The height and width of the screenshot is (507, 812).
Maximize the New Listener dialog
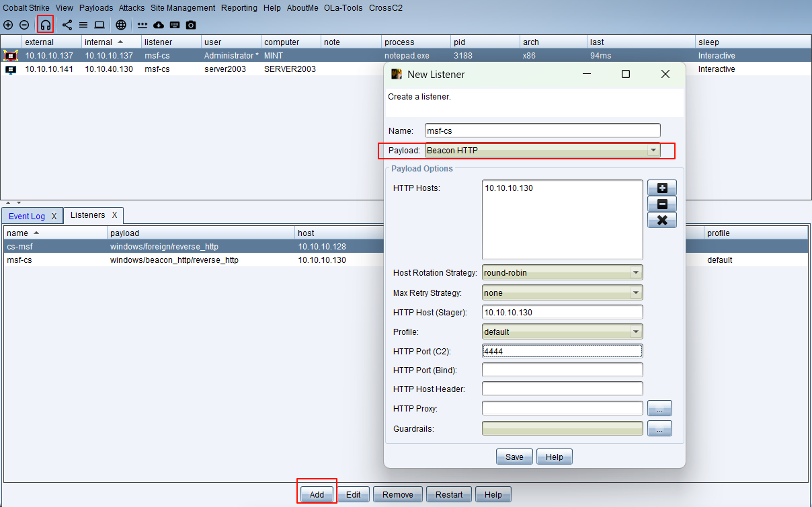[x=626, y=74]
